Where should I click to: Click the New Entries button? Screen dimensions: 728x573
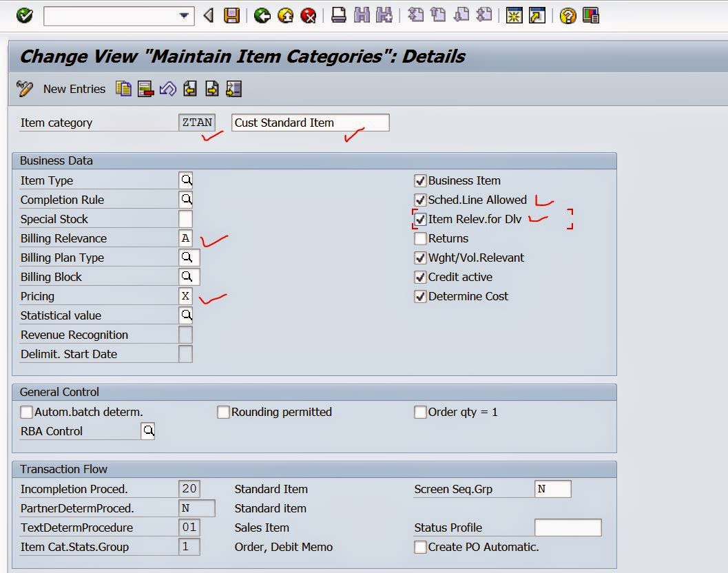click(x=74, y=89)
